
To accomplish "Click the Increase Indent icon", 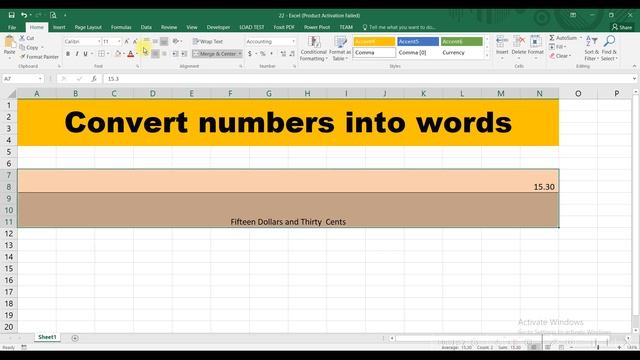I will (184, 54).
